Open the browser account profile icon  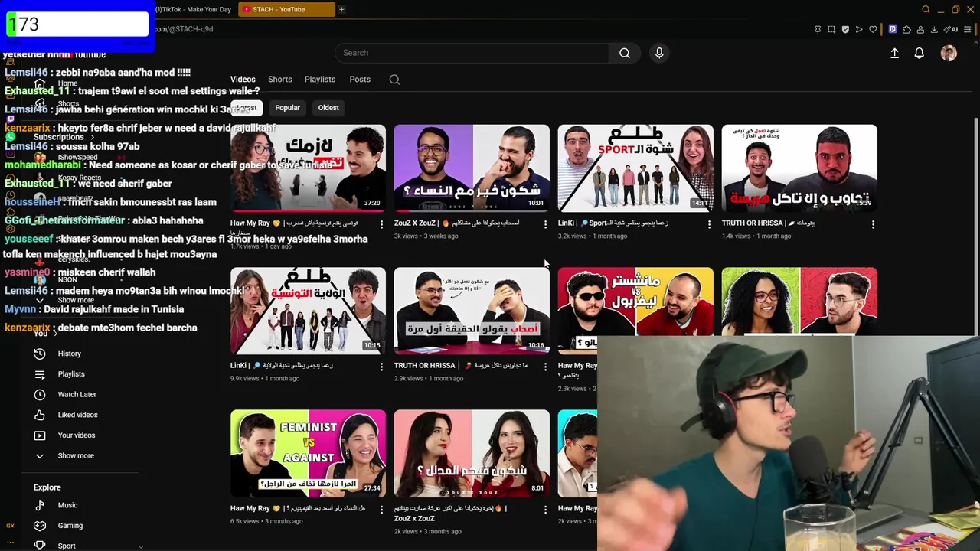click(920, 29)
